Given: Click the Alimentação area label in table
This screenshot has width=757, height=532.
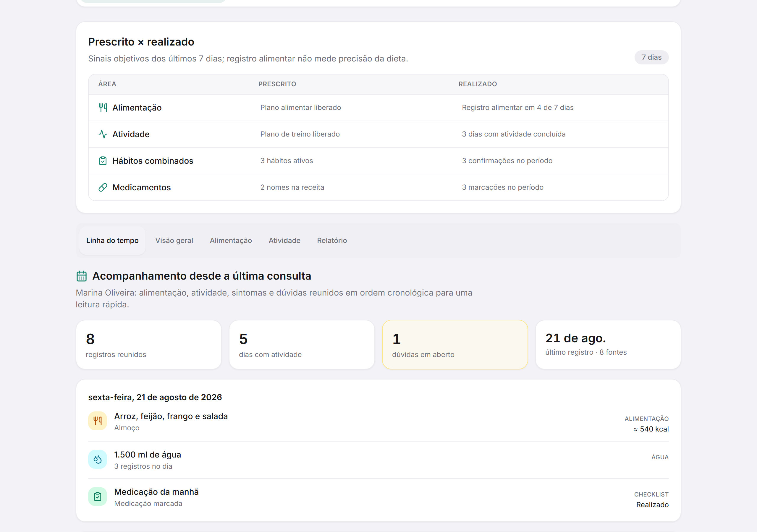Looking at the screenshot, I should 137,108.
